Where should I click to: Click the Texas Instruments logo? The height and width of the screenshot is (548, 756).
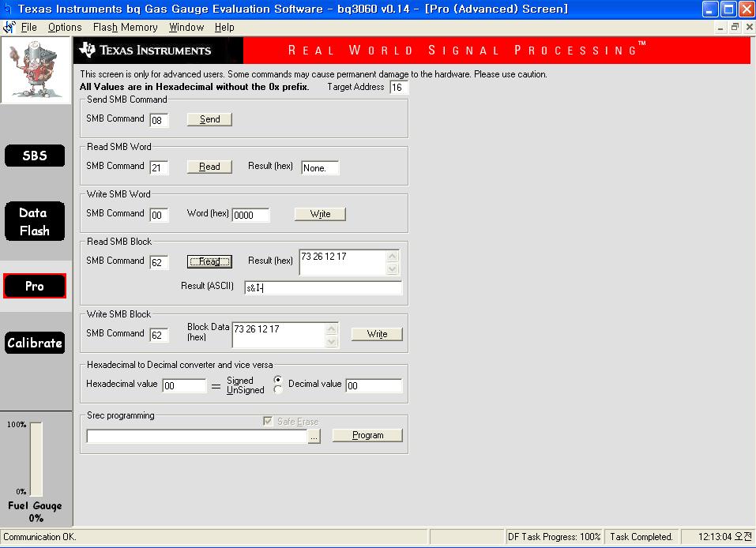point(145,50)
